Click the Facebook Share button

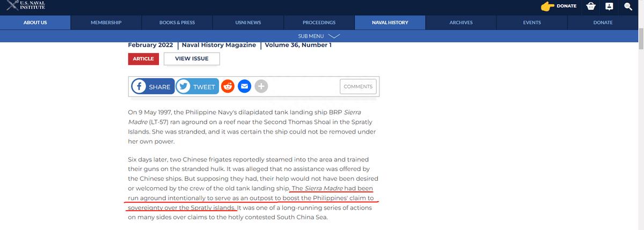click(x=153, y=87)
